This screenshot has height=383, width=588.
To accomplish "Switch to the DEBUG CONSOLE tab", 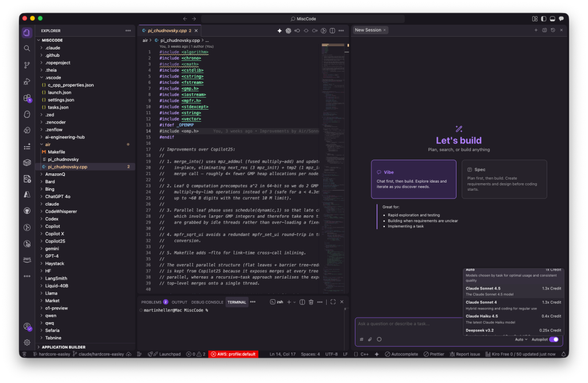I will pyautogui.click(x=207, y=302).
